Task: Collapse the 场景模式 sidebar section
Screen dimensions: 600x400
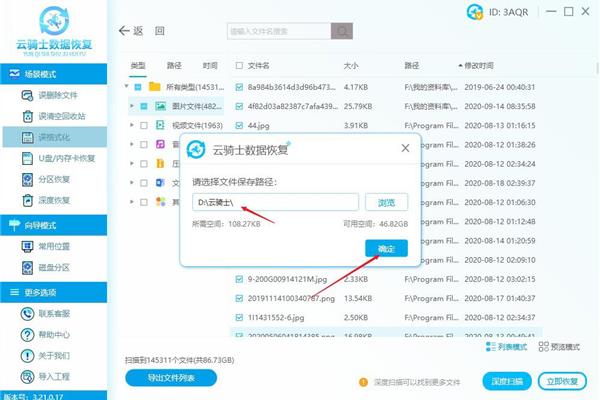Action: click(54, 74)
